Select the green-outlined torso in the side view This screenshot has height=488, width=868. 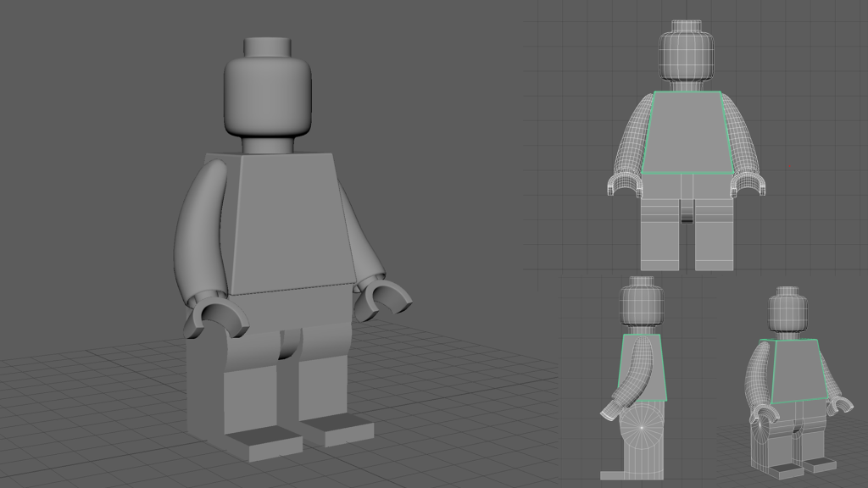[x=643, y=368]
